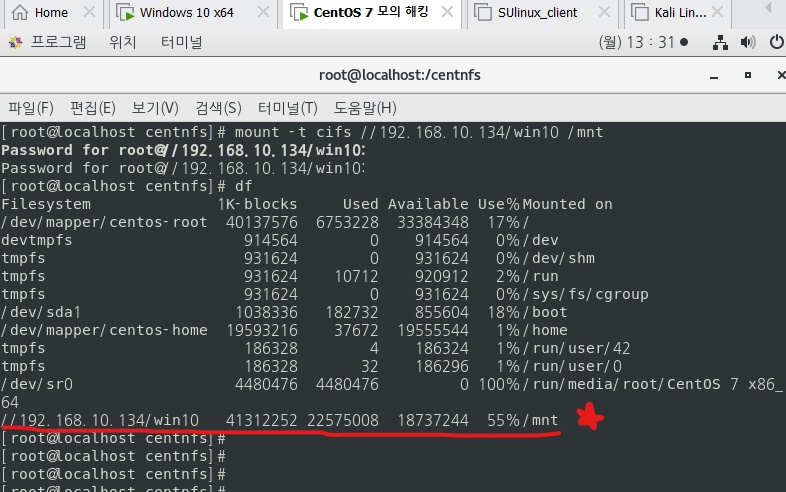The width and height of the screenshot is (786, 492).
Task: Click the volume speaker icon
Action: click(748, 42)
